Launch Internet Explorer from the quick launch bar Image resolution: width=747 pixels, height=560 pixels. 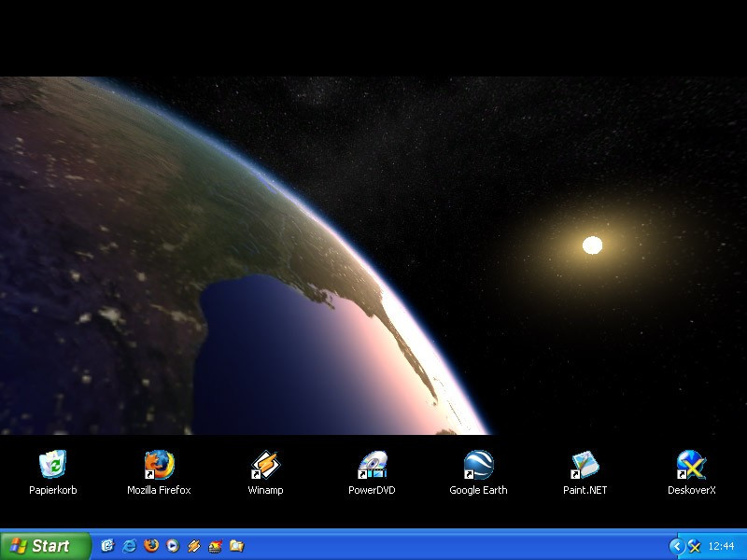point(129,546)
